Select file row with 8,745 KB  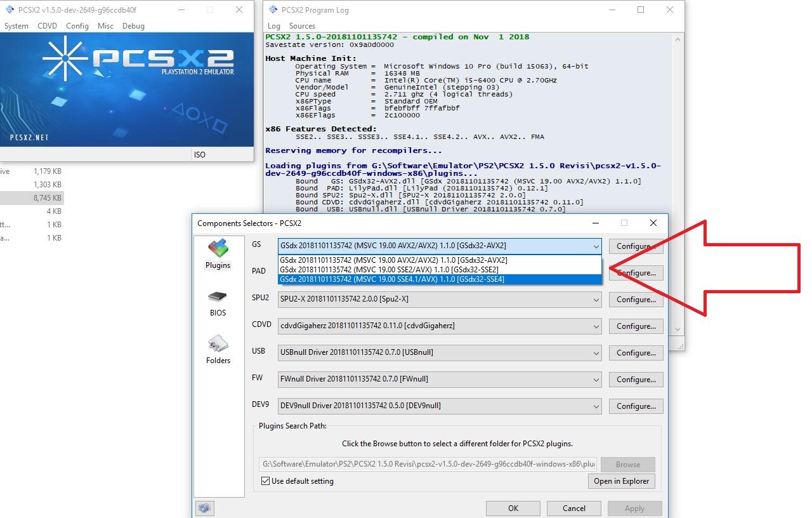[x=32, y=198]
